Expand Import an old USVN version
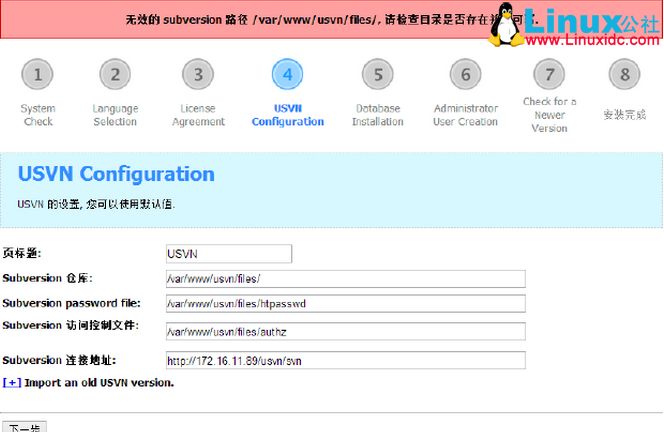664x432 pixels. pyautogui.click(x=12, y=382)
